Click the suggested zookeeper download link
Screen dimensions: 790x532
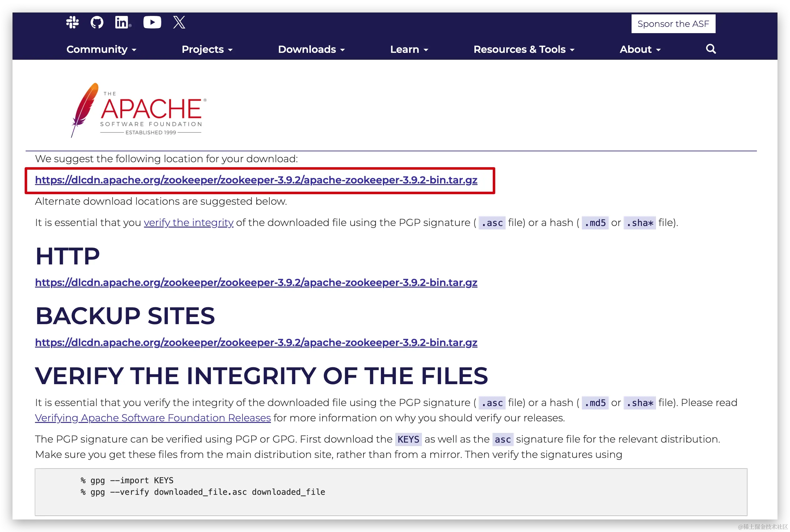coord(256,180)
